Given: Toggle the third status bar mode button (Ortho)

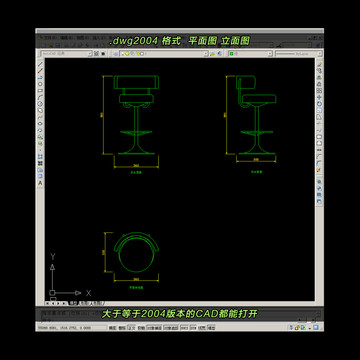Looking at the screenshot, I should (132, 328).
